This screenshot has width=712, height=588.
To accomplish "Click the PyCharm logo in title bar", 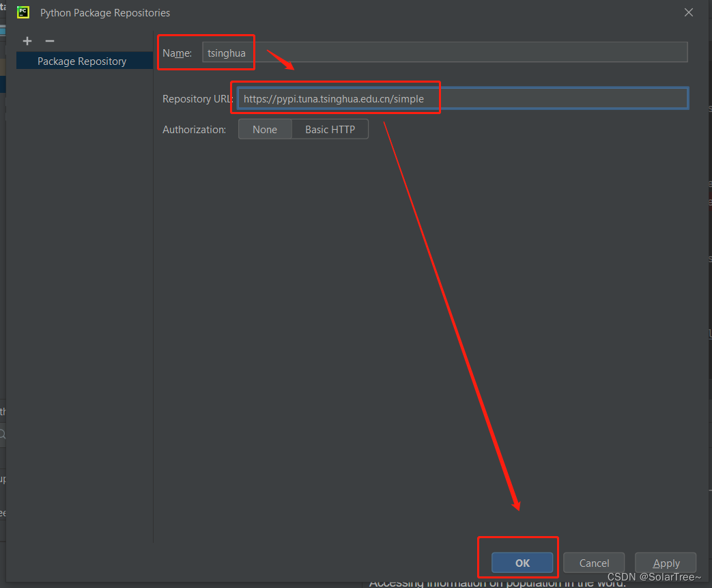I will (23, 12).
